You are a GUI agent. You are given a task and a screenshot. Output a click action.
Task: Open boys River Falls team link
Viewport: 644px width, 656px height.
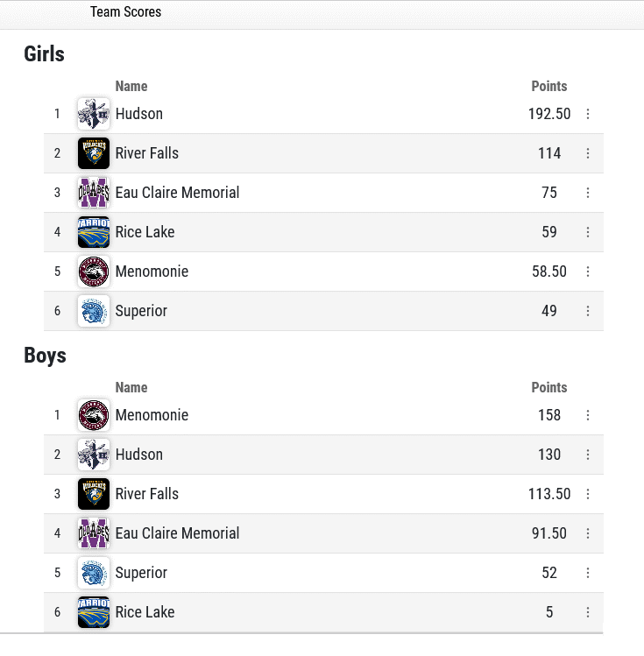[147, 494]
